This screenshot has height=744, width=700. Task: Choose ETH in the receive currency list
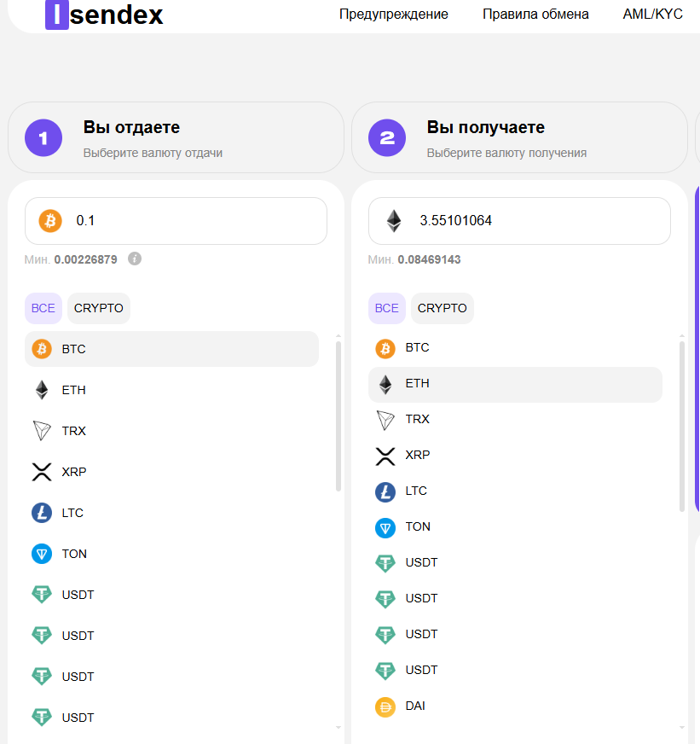pyautogui.click(x=515, y=384)
